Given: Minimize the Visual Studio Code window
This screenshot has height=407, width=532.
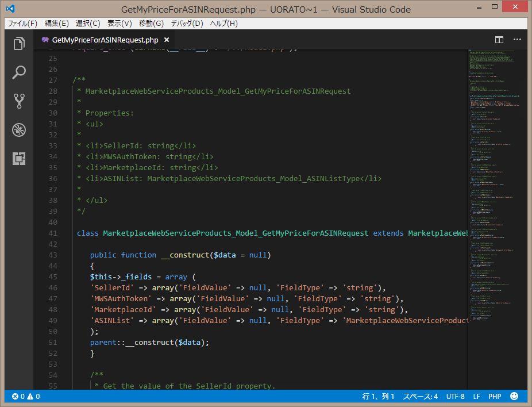Looking at the screenshot, I should [479, 7].
